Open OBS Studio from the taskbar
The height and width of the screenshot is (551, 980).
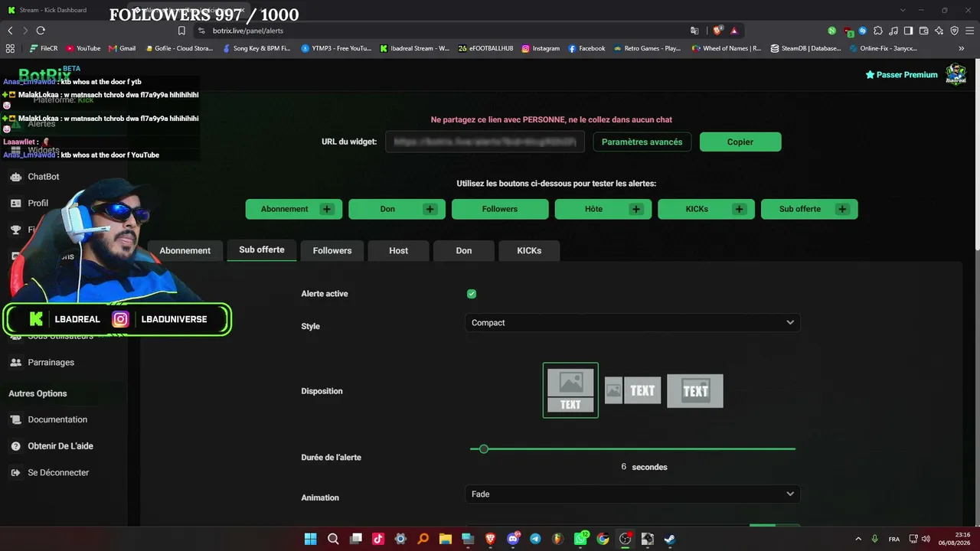coord(625,539)
